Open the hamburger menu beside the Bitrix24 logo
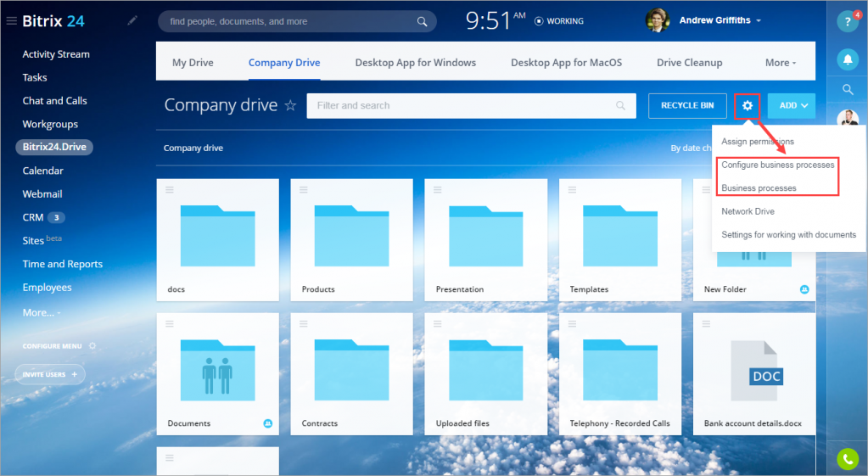The width and height of the screenshot is (868, 476). pos(11,21)
